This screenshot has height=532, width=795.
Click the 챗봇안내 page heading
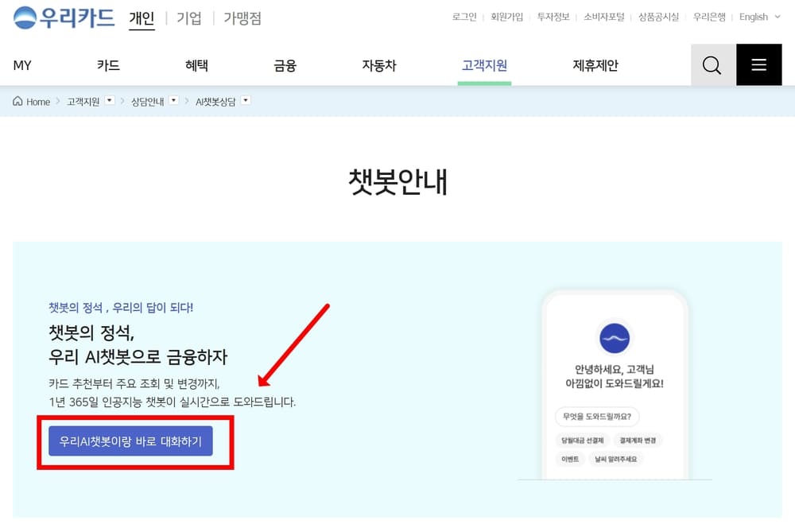[x=398, y=182]
